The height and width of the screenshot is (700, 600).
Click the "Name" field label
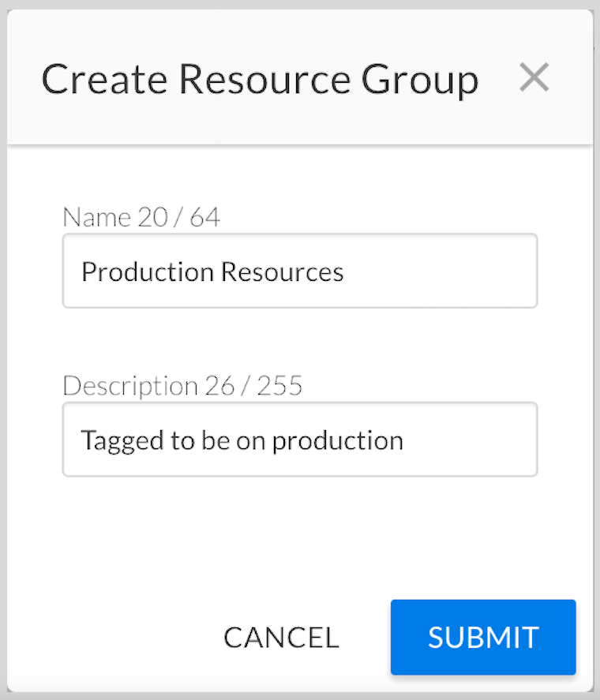coord(96,217)
